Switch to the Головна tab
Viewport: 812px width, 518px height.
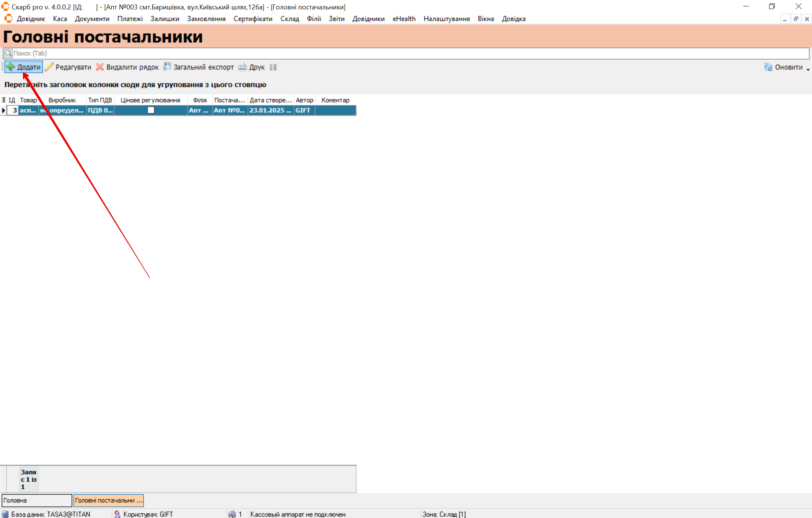tap(36, 500)
